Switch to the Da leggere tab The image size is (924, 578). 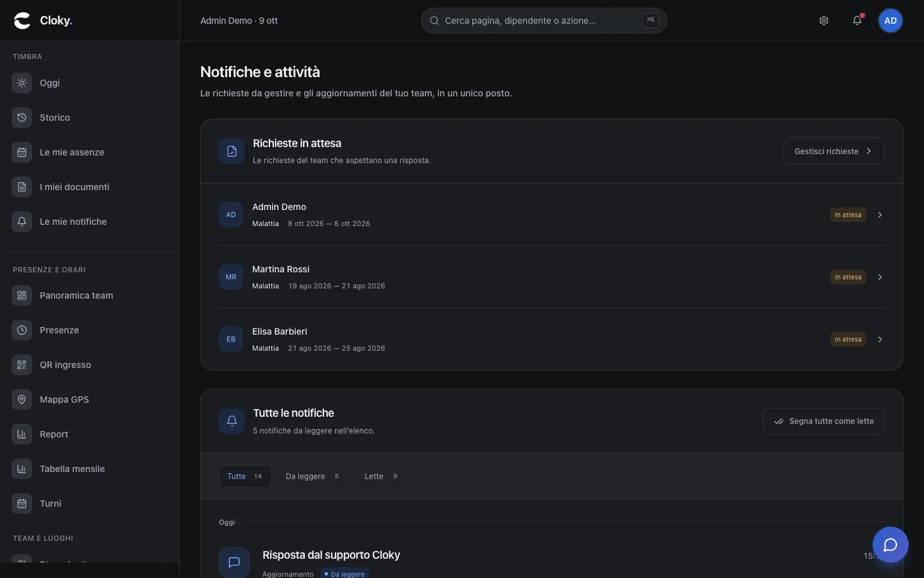312,477
